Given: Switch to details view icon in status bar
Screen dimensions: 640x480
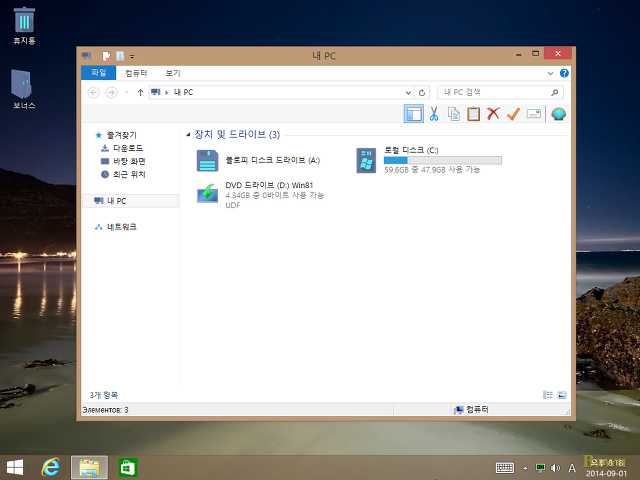Looking at the screenshot, I should point(548,395).
